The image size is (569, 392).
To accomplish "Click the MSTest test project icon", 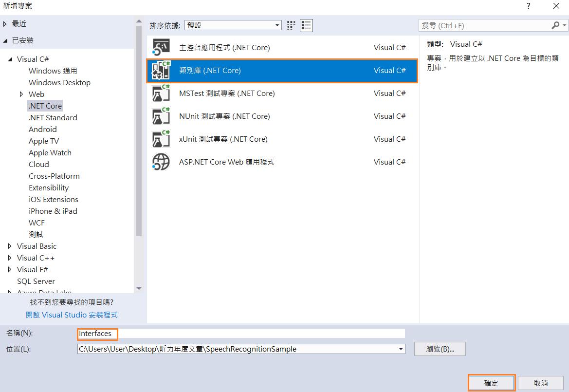I will point(161,93).
